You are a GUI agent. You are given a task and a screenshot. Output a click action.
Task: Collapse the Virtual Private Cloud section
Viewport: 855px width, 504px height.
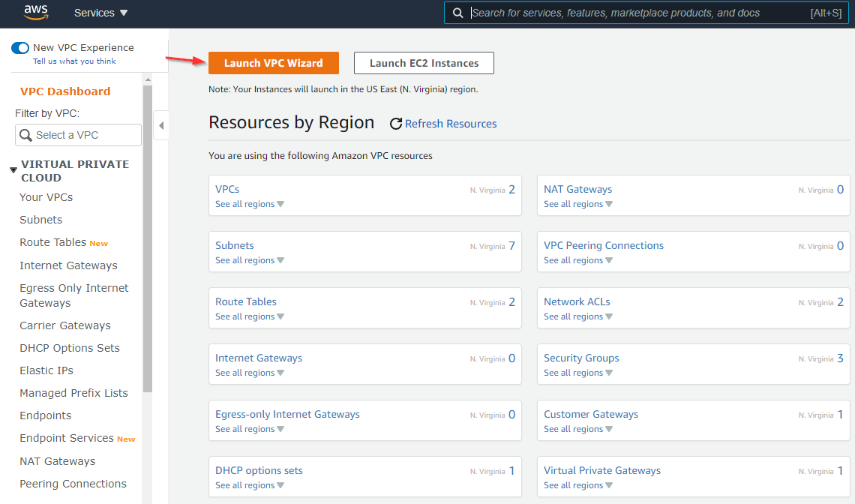pos(13,171)
